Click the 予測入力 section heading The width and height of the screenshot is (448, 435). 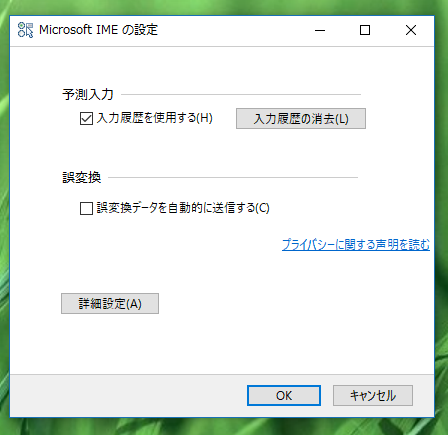tap(88, 95)
